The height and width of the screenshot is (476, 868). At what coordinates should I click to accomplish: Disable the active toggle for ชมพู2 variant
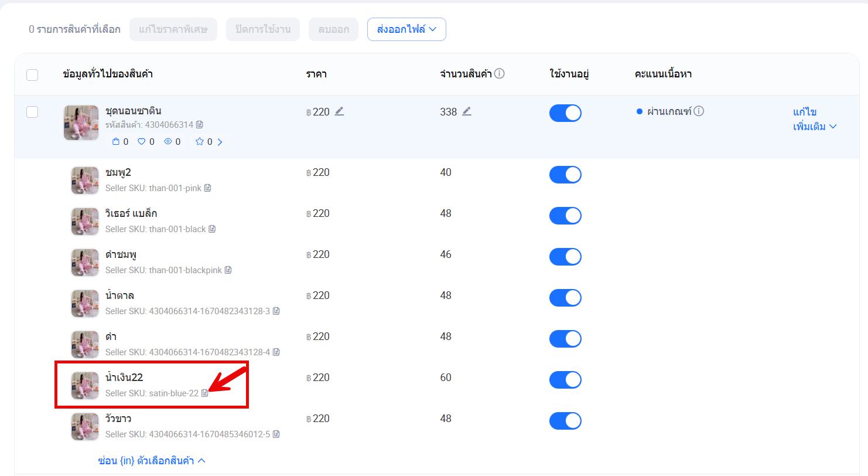pos(565,175)
